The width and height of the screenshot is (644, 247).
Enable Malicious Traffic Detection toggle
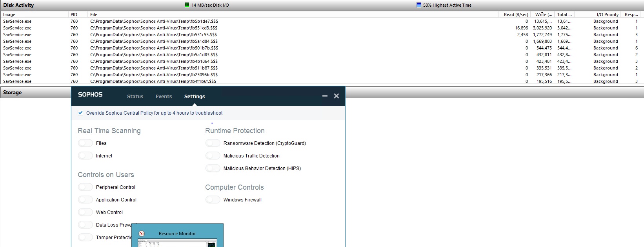click(x=213, y=156)
